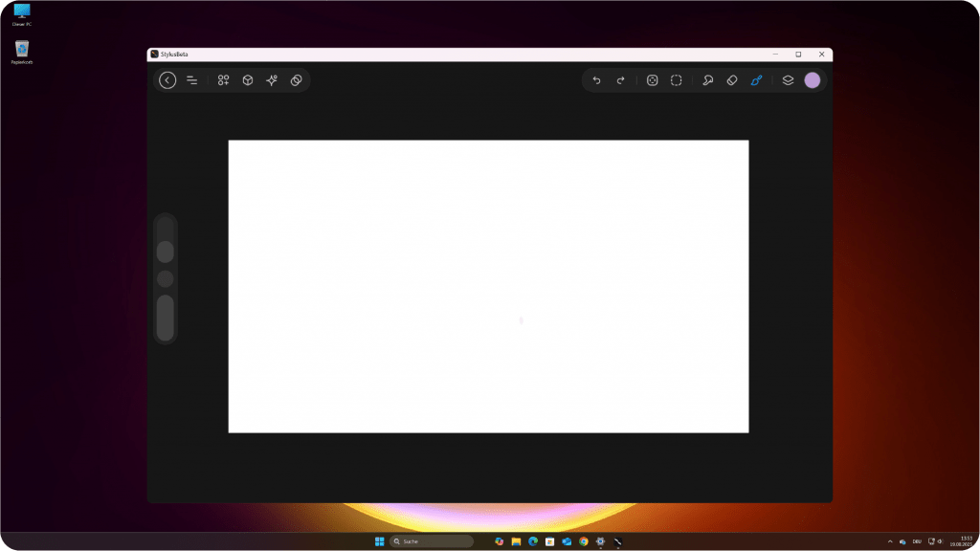Click the sparkle AI icon
980x551 pixels.
[272, 80]
